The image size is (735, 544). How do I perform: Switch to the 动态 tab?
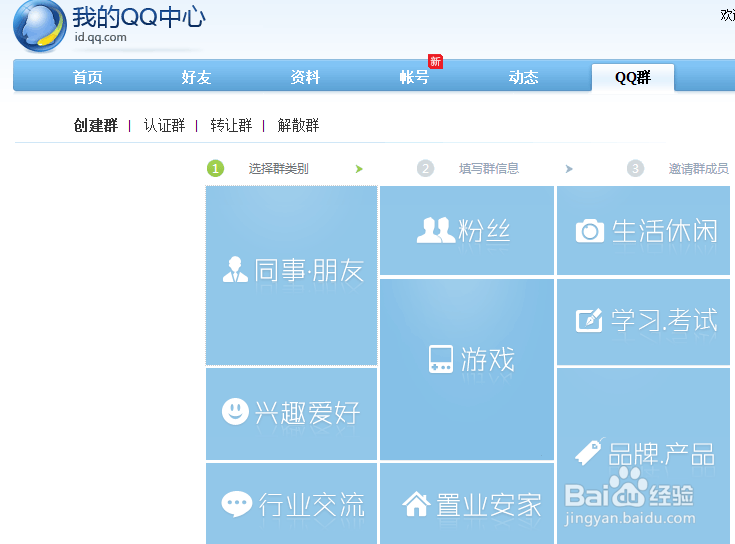point(524,77)
